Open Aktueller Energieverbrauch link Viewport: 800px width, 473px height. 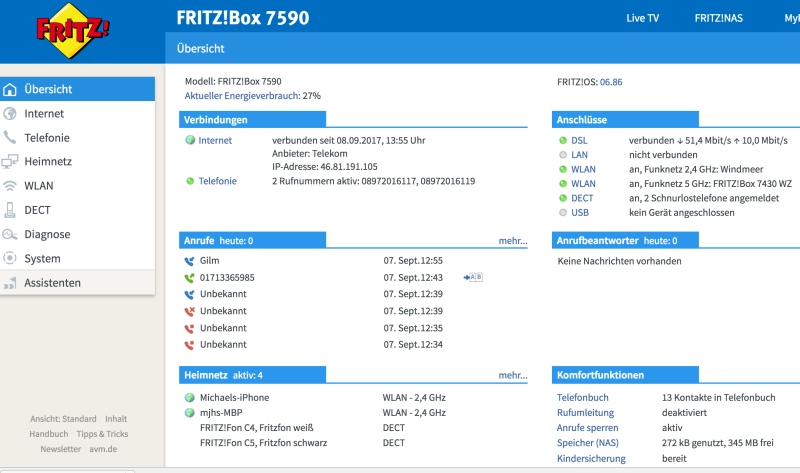point(242,96)
